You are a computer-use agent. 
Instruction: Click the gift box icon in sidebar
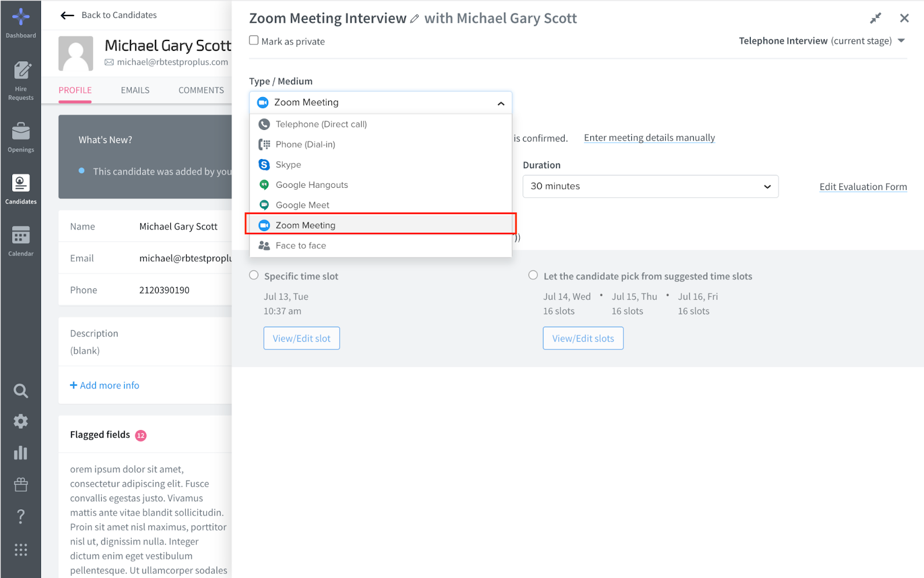click(21, 484)
